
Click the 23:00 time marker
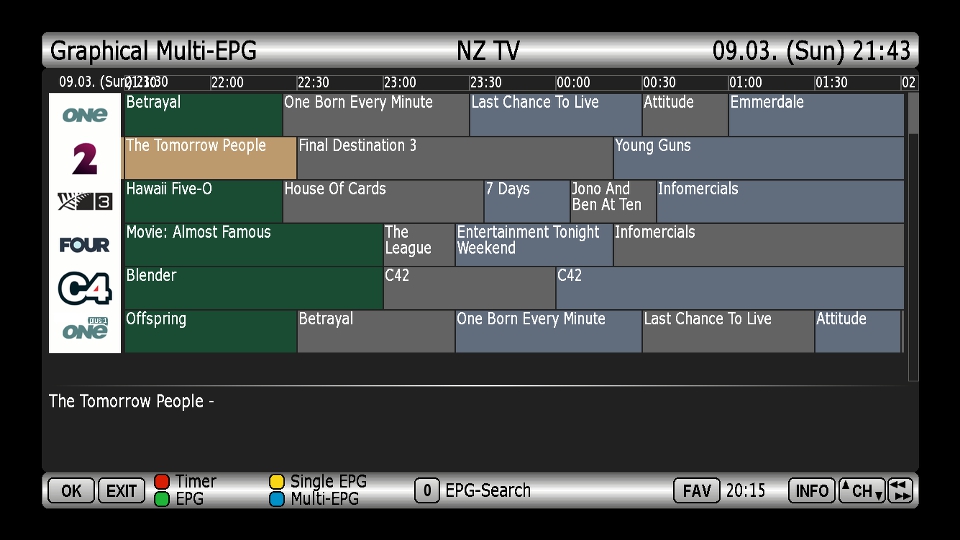(x=400, y=82)
